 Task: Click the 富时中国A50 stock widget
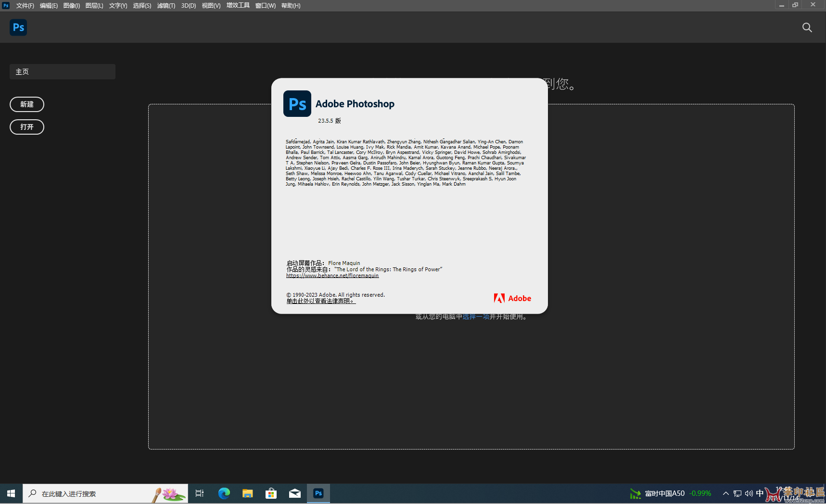point(671,493)
